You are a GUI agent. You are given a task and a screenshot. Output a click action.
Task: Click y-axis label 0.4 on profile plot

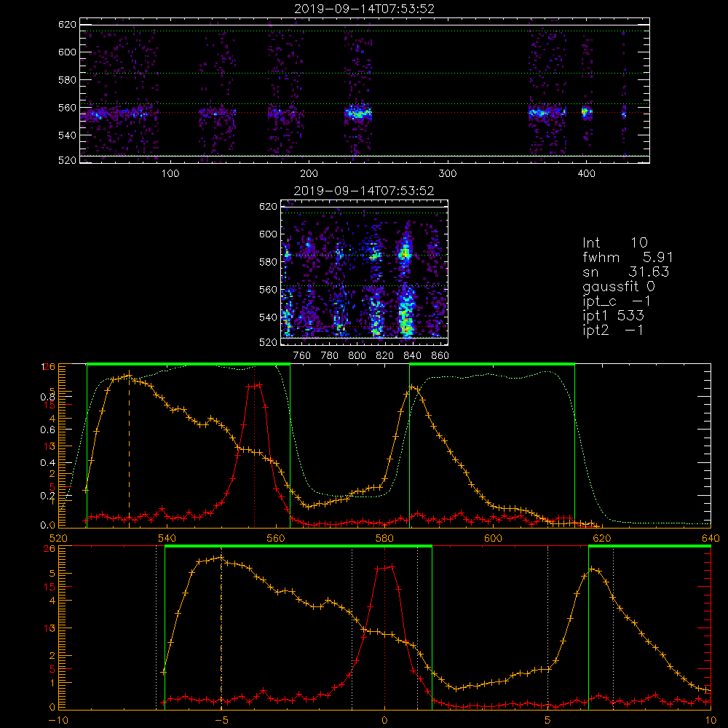click(48, 463)
